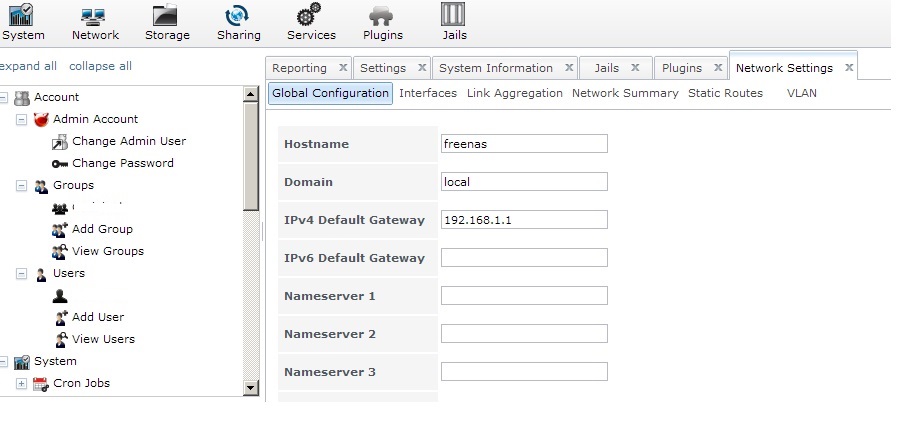This screenshot has width=908, height=442.
Task: Click the expand all link
Action: click(28, 66)
